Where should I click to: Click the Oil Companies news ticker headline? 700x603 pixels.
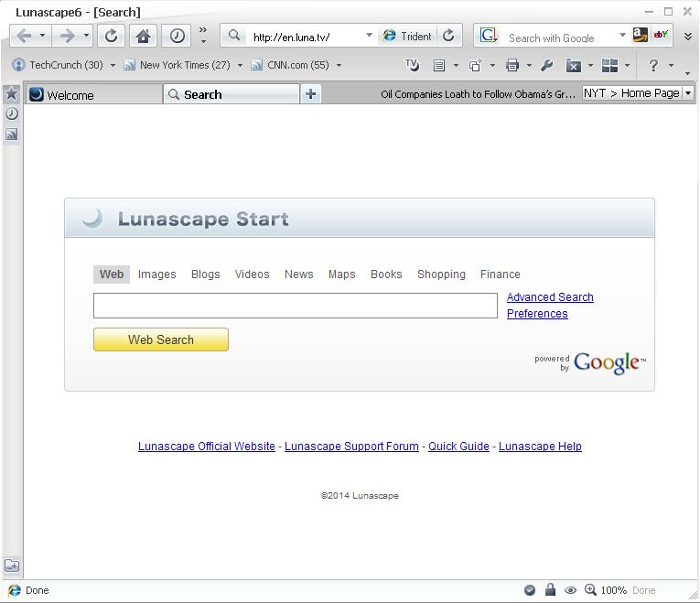coord(478,94)
